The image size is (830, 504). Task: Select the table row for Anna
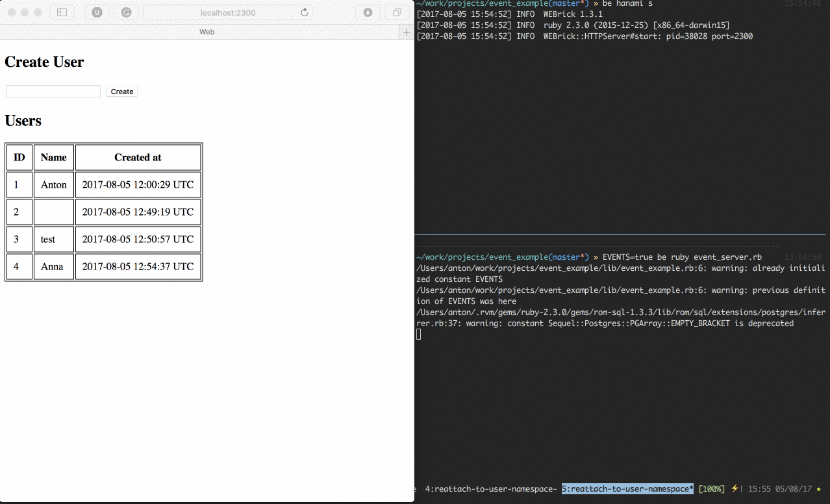(x=104, y=266)
